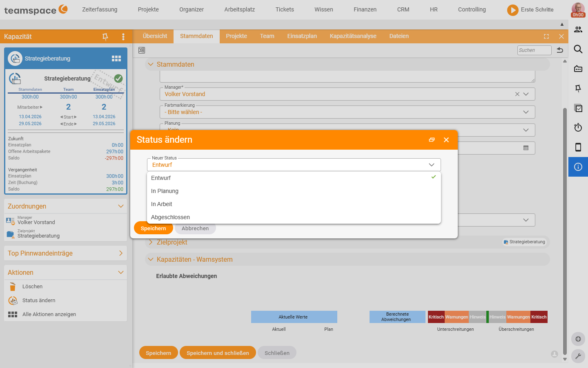Select In Arbeit status option
The height and width of the screenshot is (368, 588).
pyautogui.click(x=294, y=204)
